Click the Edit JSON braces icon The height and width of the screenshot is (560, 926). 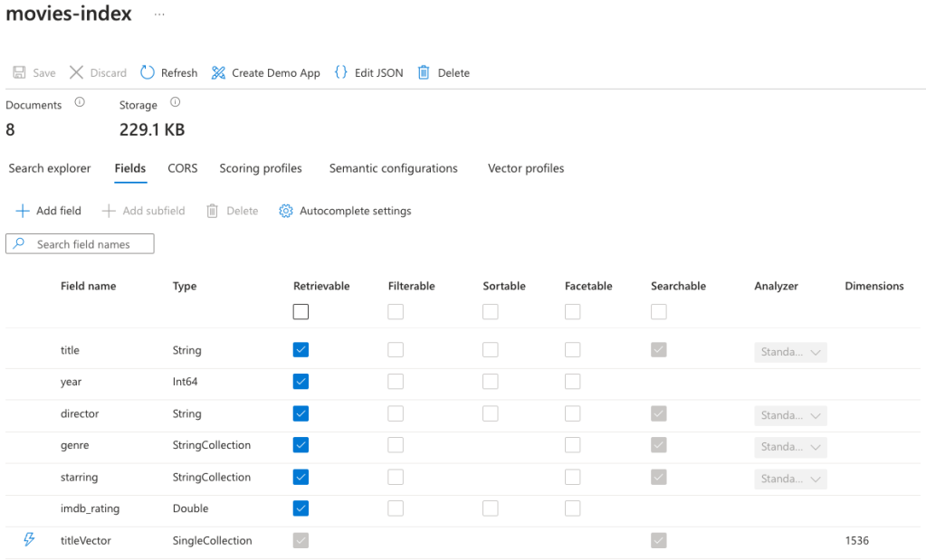pyautogui.click(x=340, y=73)
